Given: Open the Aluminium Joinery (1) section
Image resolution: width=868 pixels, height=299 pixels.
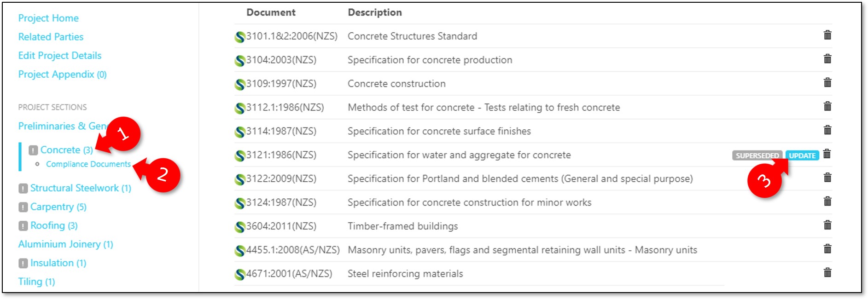Looking at the screenshot, I should (65, 244).
